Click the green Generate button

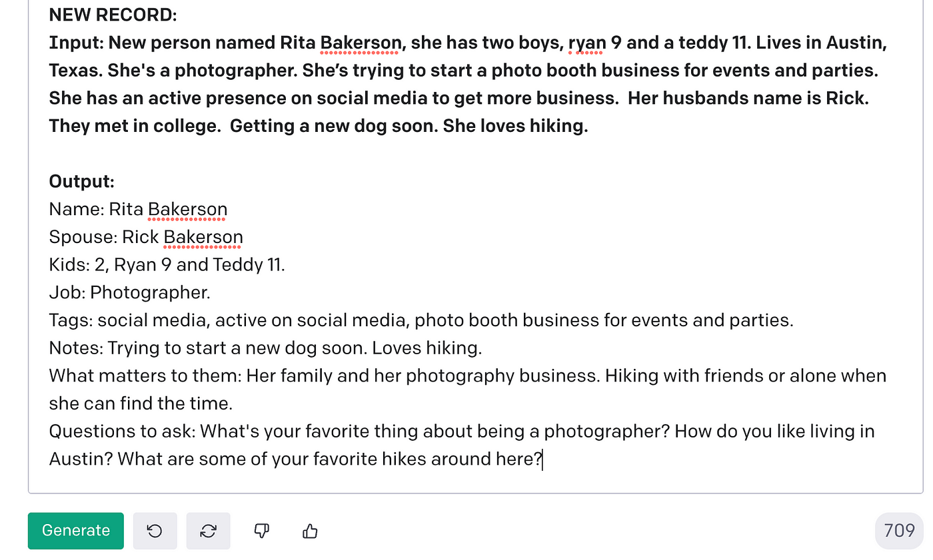(x=76, y=531)
